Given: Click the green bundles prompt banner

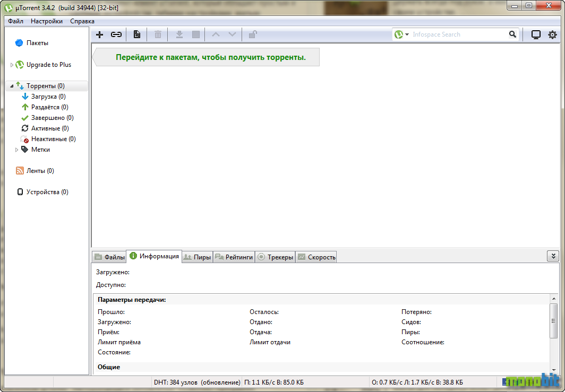Looking at the screenshot, I should [x=206, y=57].
